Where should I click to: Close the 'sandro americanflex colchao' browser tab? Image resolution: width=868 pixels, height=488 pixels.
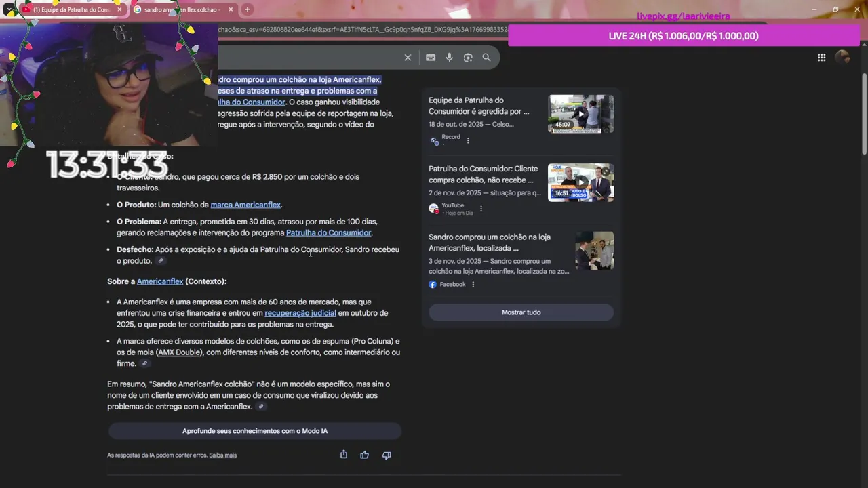(x=231, y=9)
